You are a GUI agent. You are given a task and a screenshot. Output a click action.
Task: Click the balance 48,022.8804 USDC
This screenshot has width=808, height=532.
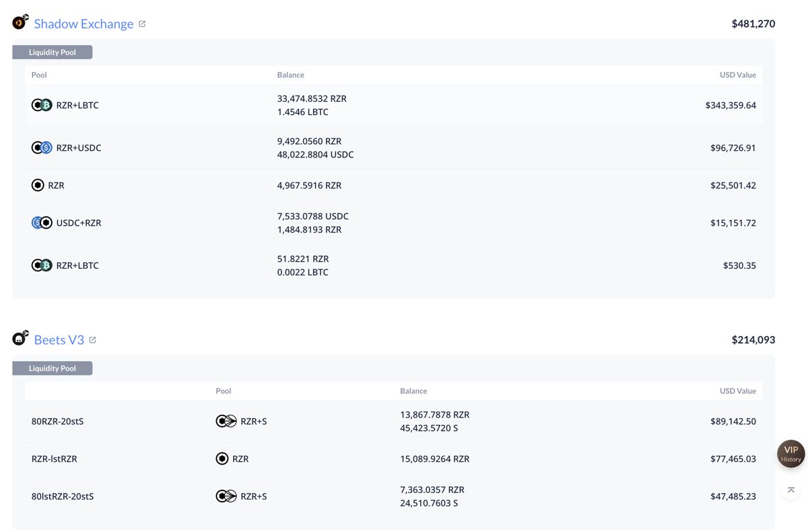coord(315,154)
